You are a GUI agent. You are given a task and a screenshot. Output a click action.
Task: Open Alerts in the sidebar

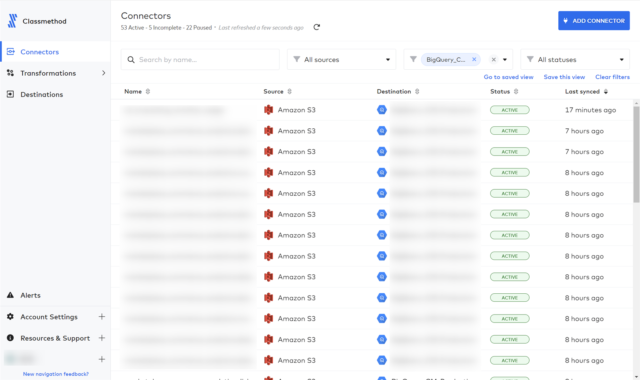pos(30,295)
